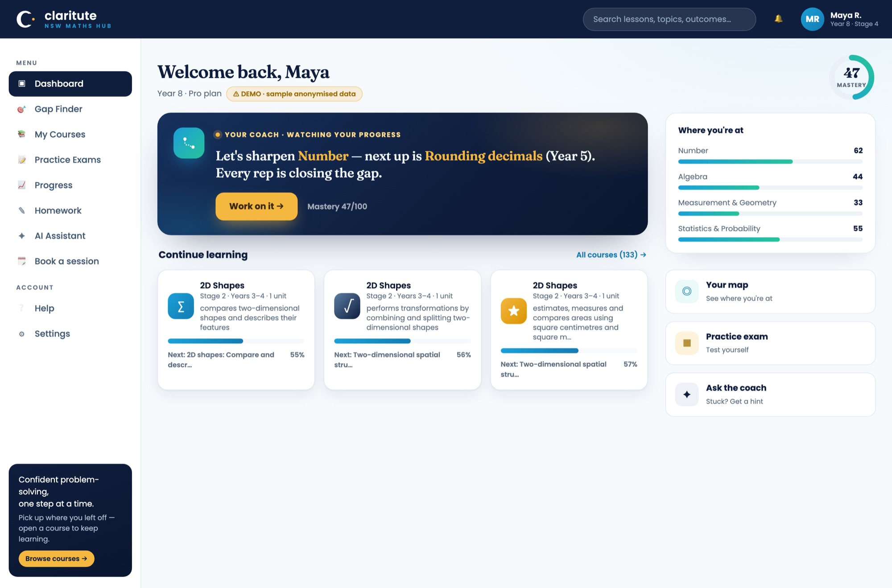892x588 pixels.
Task: Click the Gap Finder target icon
Action: click(x=21, y=109)
